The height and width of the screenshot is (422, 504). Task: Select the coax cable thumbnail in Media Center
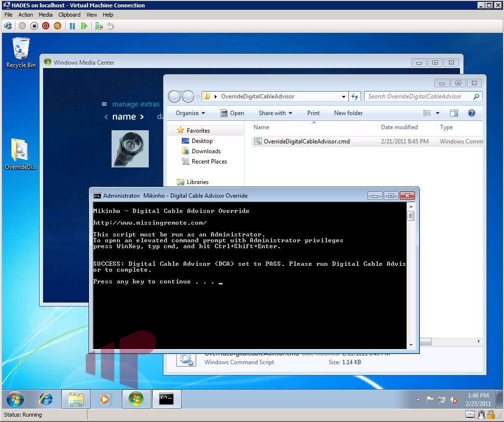point(130,149)
